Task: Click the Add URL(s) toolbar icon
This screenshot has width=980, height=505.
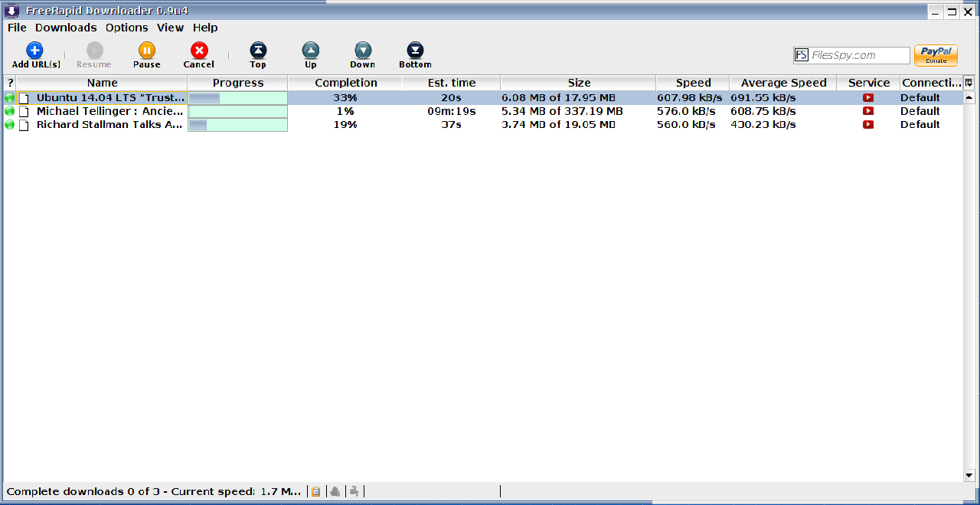Action: [35, 51]
